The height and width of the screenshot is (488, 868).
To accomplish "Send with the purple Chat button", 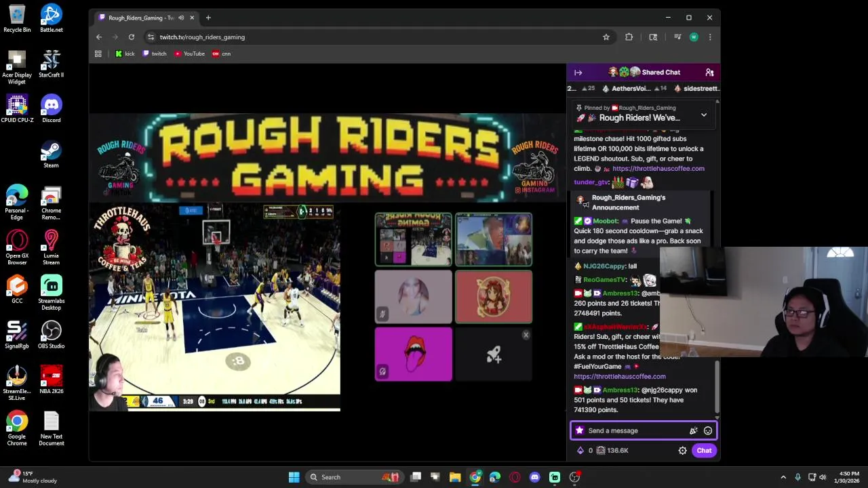I will (x=704, y=450).
